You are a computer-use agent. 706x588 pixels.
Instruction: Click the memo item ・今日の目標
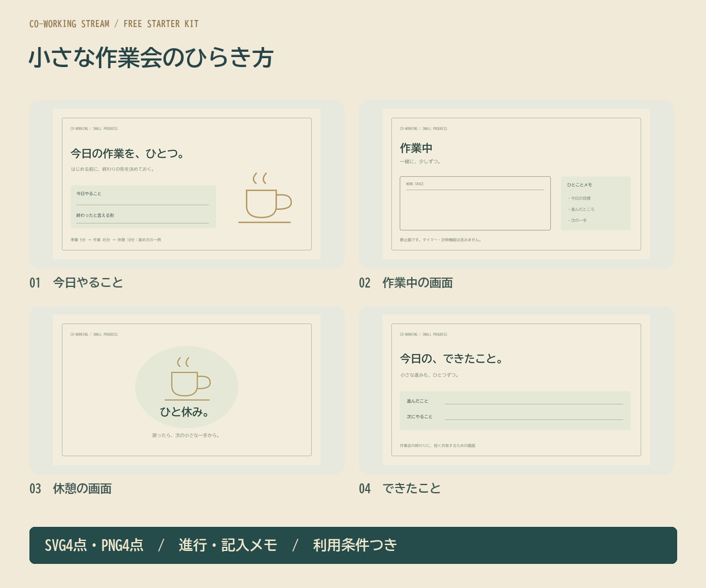[x=579, y=198]
